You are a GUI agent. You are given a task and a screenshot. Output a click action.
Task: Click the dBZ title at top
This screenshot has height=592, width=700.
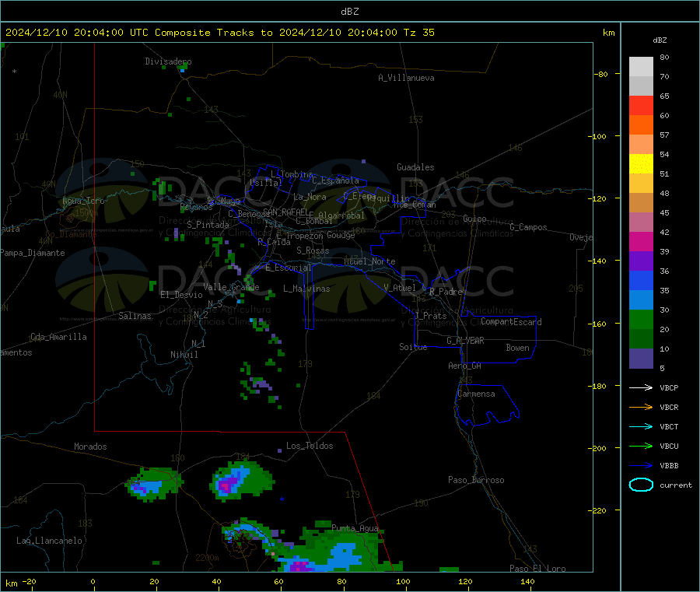[x=349, y=12]
